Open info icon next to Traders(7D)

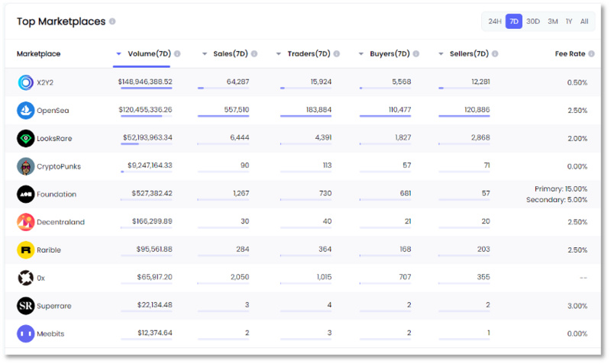click(x=337, y=53)
